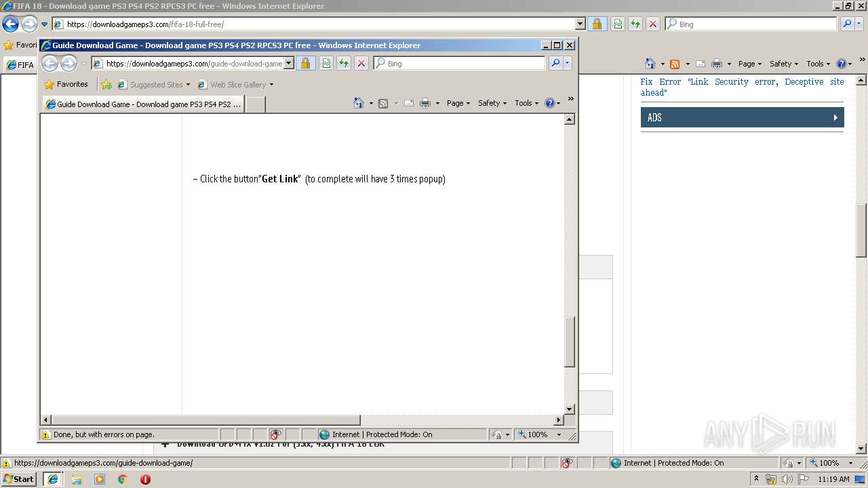
Task: Click lock icon in FIFA 18 window address bar
Action: [597, 24]
